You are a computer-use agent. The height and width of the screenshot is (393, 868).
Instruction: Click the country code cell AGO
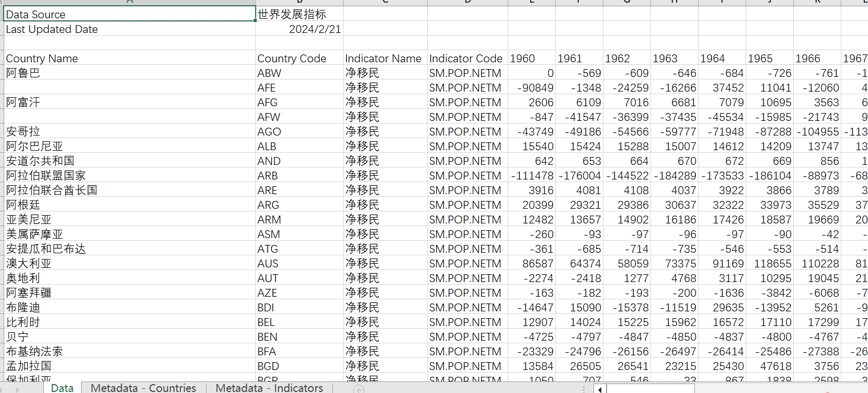[x=299, y=131]
